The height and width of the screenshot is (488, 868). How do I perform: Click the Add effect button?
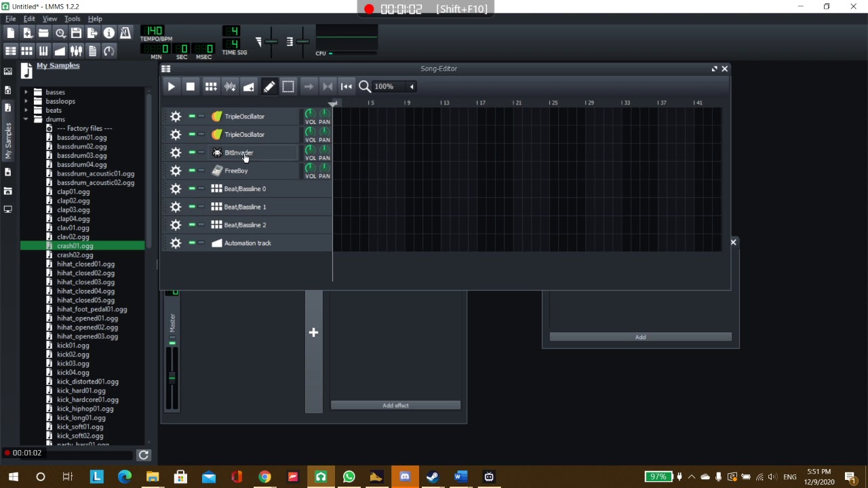point(395,405)
